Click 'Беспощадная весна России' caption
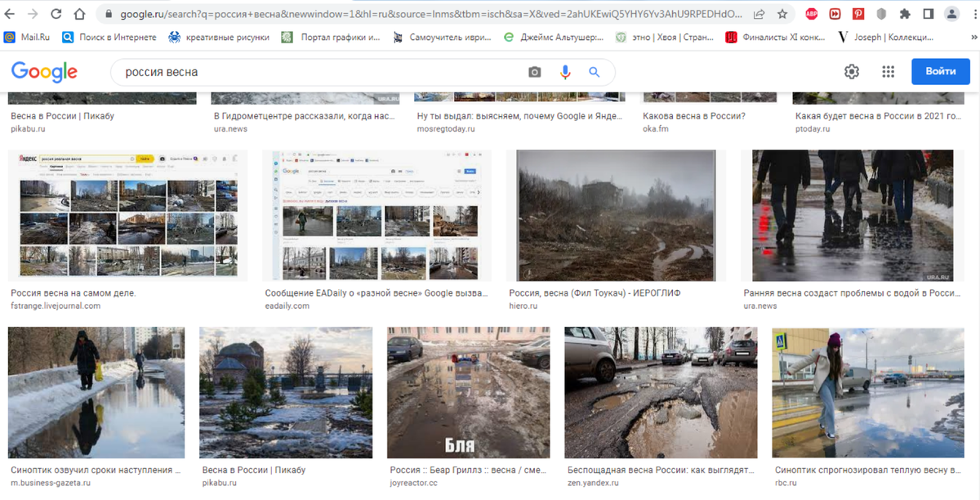The width and height of the screenshot is (980, 500). [660, 471]
